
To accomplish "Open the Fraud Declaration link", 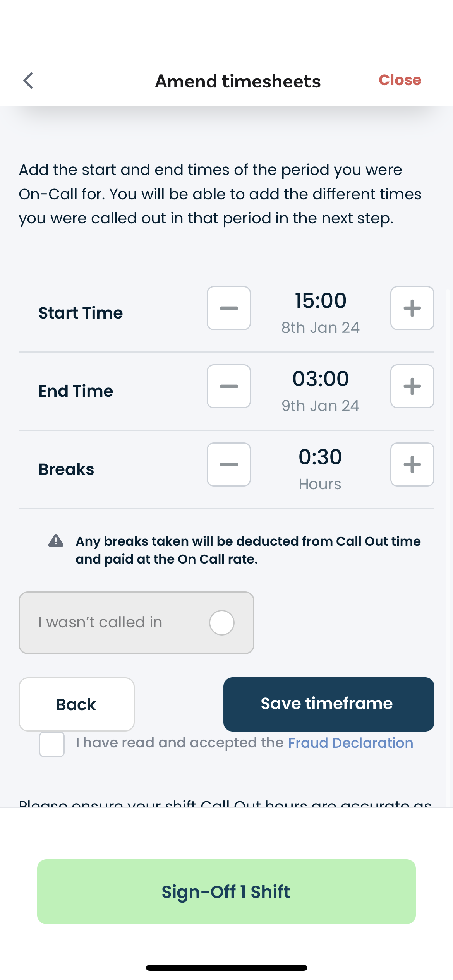I will point(350,742).
